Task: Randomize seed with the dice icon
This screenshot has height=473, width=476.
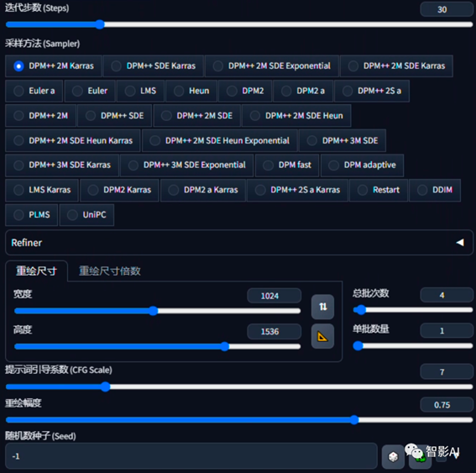Action: [393, 456]
